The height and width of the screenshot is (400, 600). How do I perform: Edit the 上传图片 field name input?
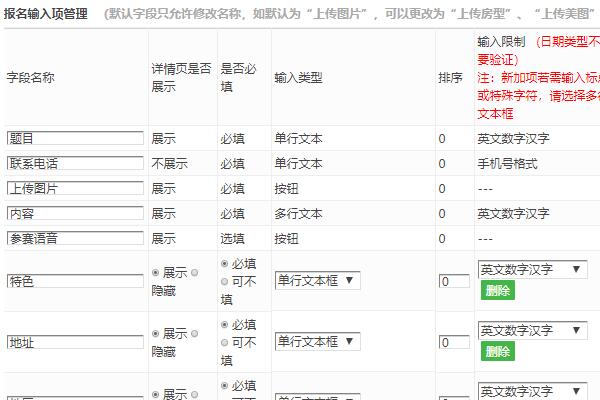(75, 188)
